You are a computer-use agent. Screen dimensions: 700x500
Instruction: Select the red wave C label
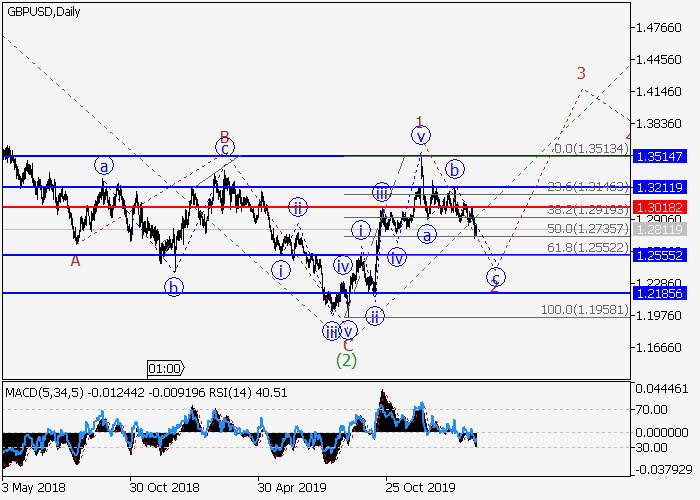(x=347, y=343)
